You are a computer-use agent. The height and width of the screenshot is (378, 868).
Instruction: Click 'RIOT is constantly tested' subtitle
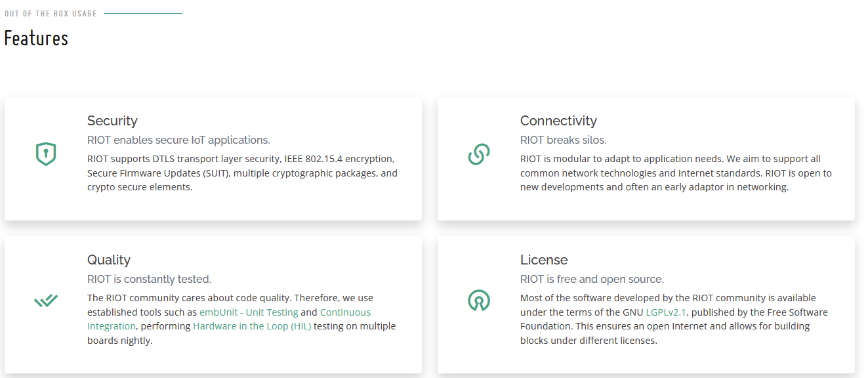[149, 279]
